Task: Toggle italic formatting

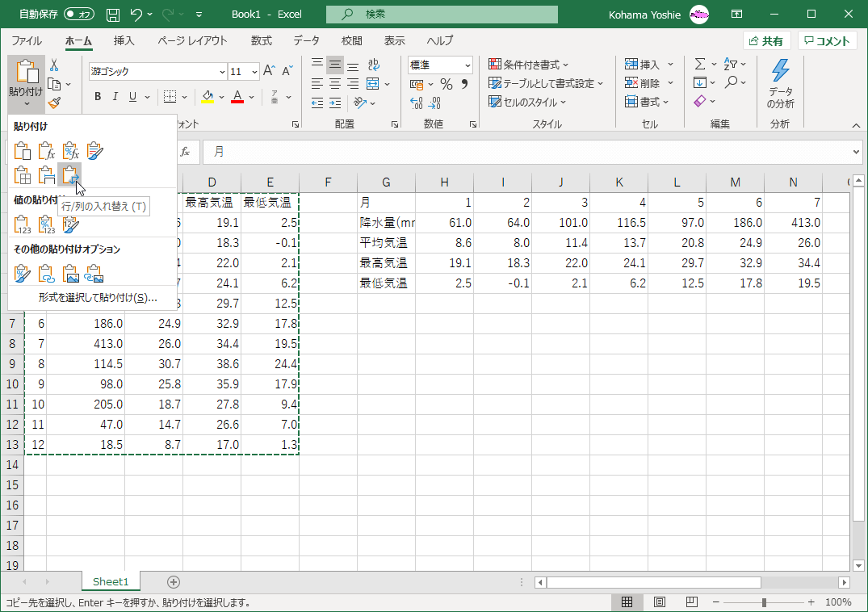Action: pyautogui.click(x=115, y=97)
